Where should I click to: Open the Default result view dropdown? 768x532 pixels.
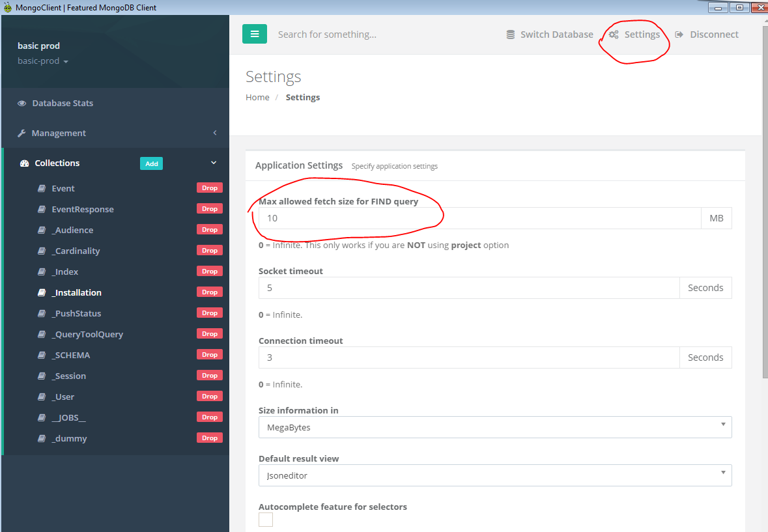[x=495, y=475]
